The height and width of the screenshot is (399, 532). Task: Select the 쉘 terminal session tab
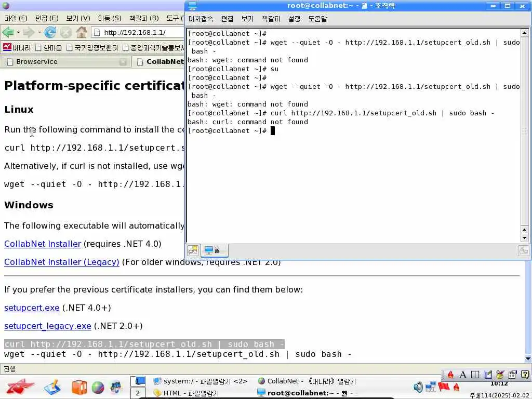tap(215, 251)
